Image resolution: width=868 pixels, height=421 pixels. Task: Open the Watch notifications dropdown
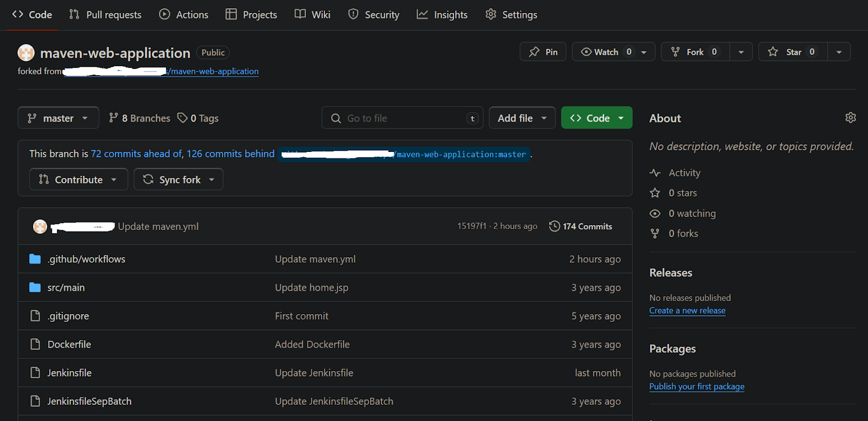click(x=614, y=52)
